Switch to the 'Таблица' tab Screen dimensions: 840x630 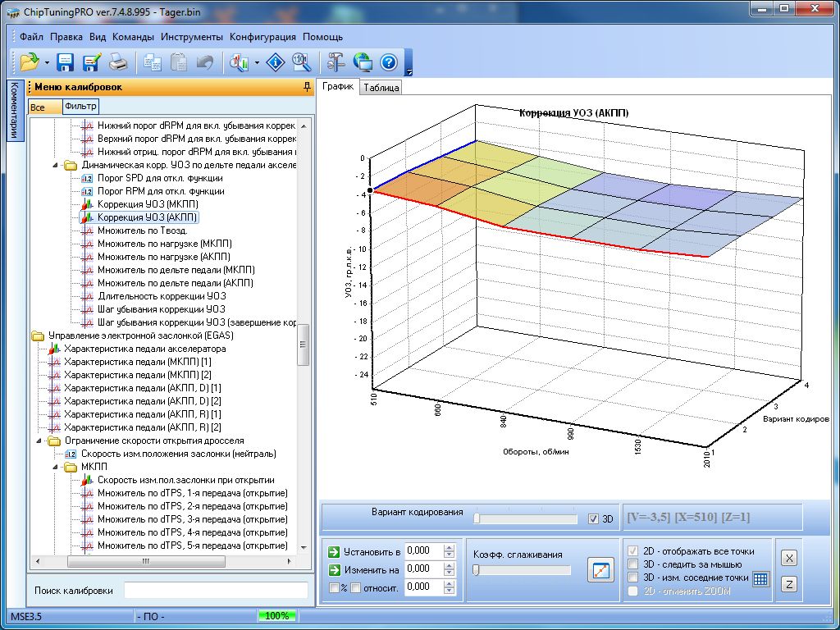(x=381, y=88)
